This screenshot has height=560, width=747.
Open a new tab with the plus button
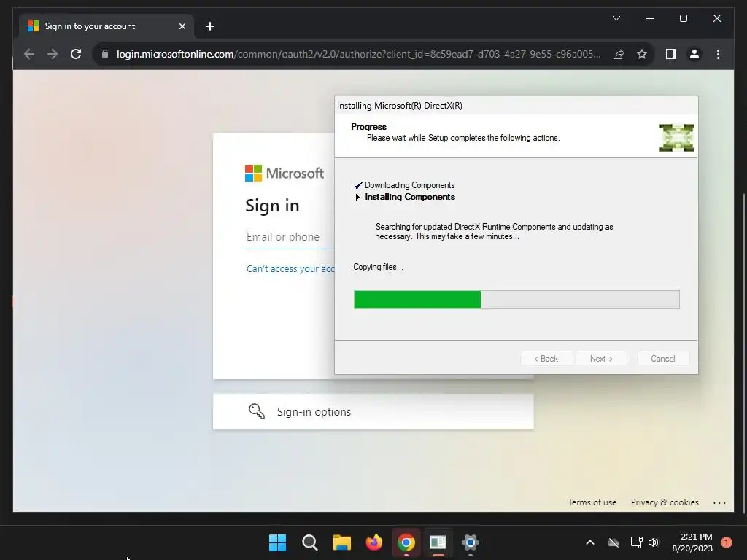(x=209, y=26)
